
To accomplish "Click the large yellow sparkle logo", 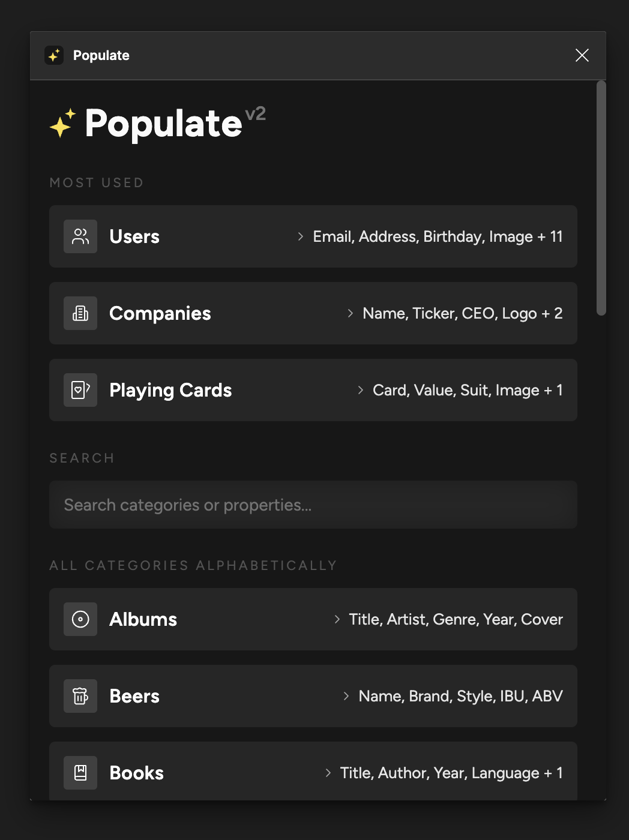I will (x=62, y=123).
